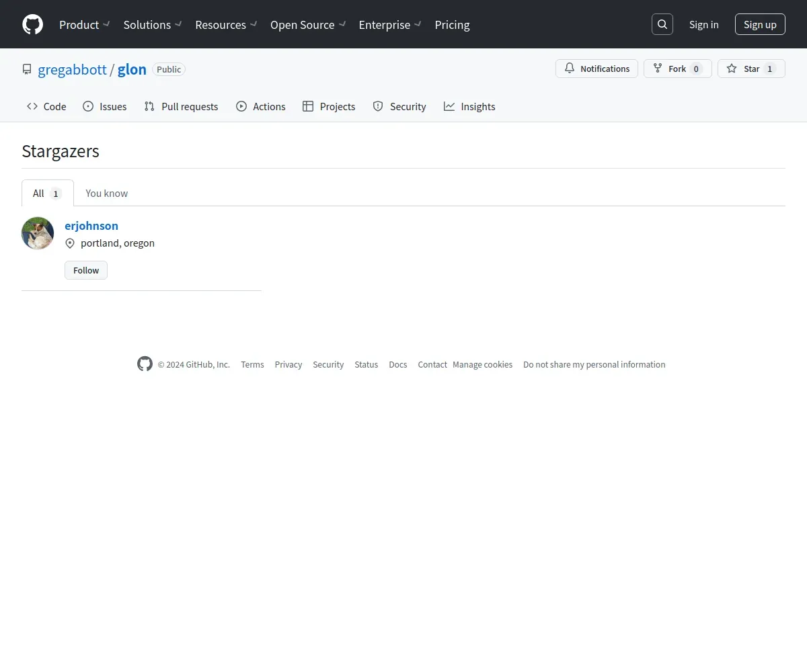The image size is (807, 672).
Task: Expand the Product dropdown menu
Action: coord(84,25)
